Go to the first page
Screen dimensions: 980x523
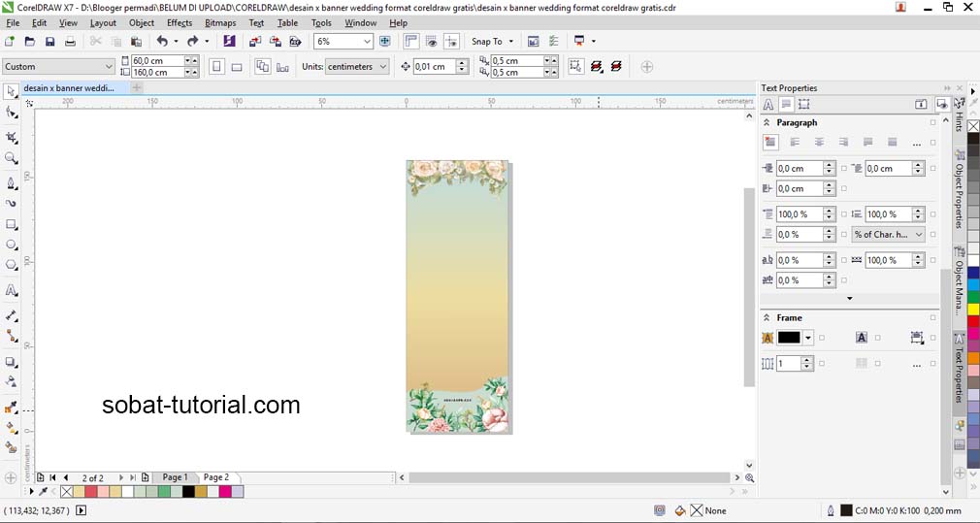click(x=52, y=477)
